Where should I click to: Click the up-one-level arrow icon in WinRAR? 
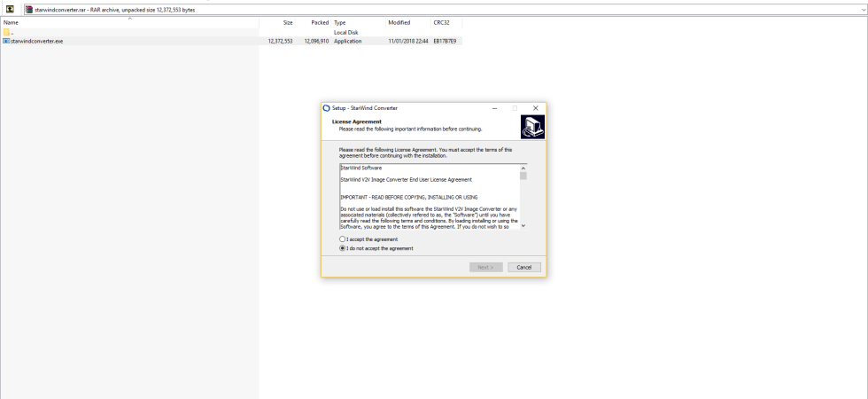pos(10,9)
